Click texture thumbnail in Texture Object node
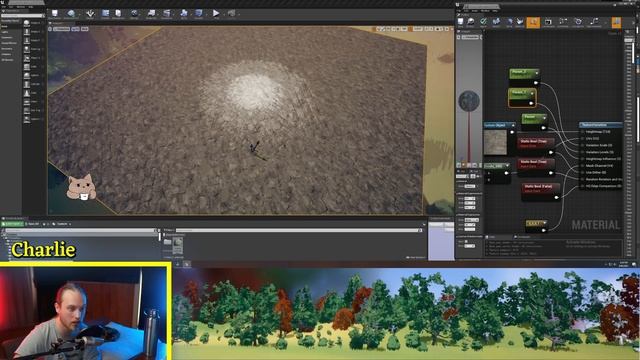 pos(495,142)
